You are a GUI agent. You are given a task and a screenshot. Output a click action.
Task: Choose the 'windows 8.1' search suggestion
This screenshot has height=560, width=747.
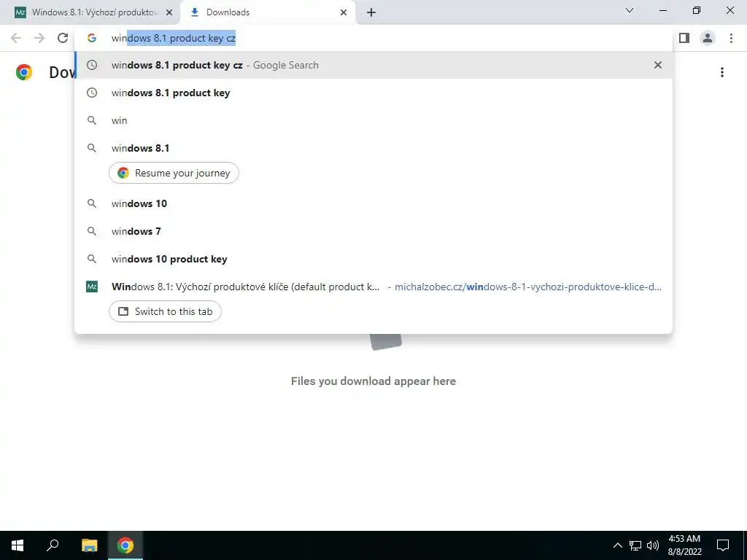373,148
